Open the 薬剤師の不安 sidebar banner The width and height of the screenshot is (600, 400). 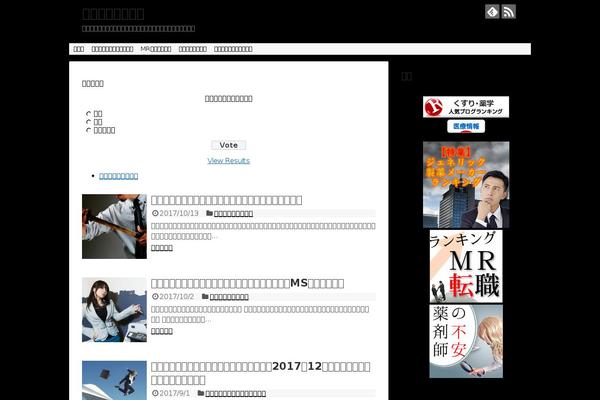[x=466, y=341]
